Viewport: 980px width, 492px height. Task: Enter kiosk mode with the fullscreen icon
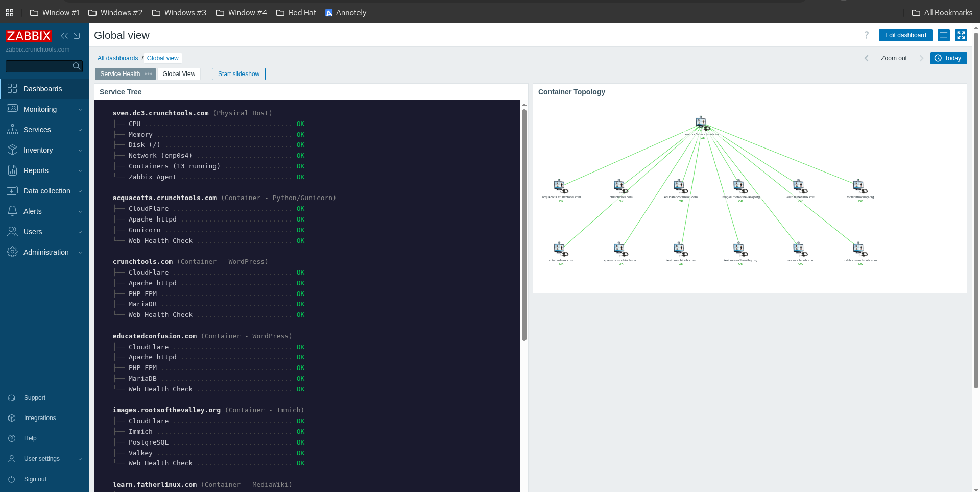coord(961,35)
